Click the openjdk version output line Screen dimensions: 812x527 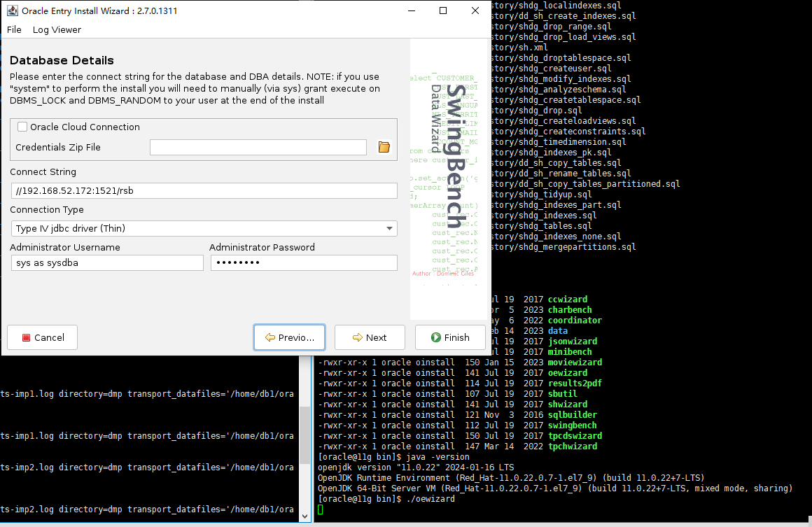pyautogui.click(x=416, y=467)
